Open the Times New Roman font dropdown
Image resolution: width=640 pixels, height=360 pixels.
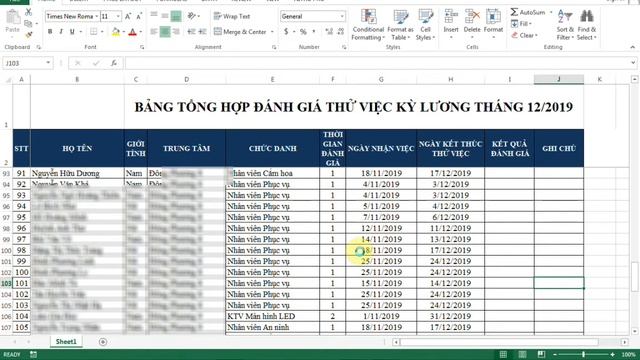pyautogui.click(x=96, y=16)
